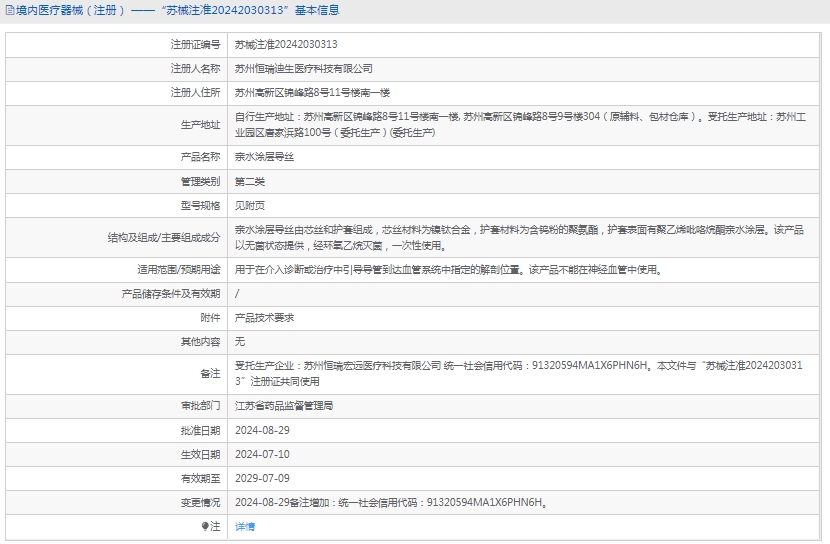Click the 型号规格 value 见附页
The width and height of the screenshot is (830, 544).
point(250,205)
